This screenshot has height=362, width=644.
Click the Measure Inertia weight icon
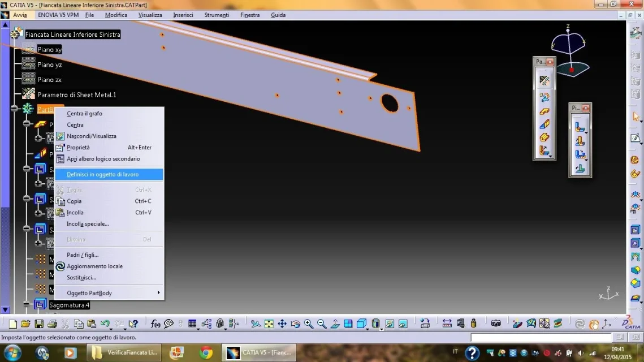click(474, 324)
